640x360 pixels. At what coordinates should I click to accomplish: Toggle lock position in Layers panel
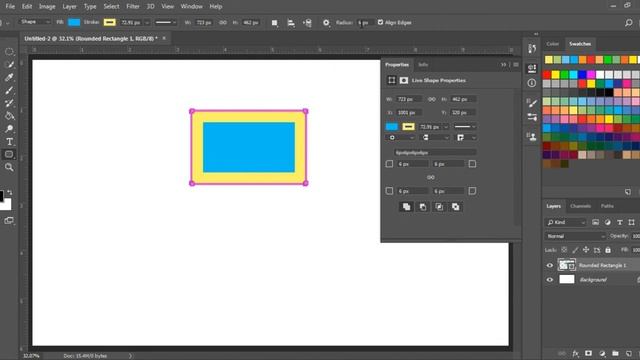point(586,250)
